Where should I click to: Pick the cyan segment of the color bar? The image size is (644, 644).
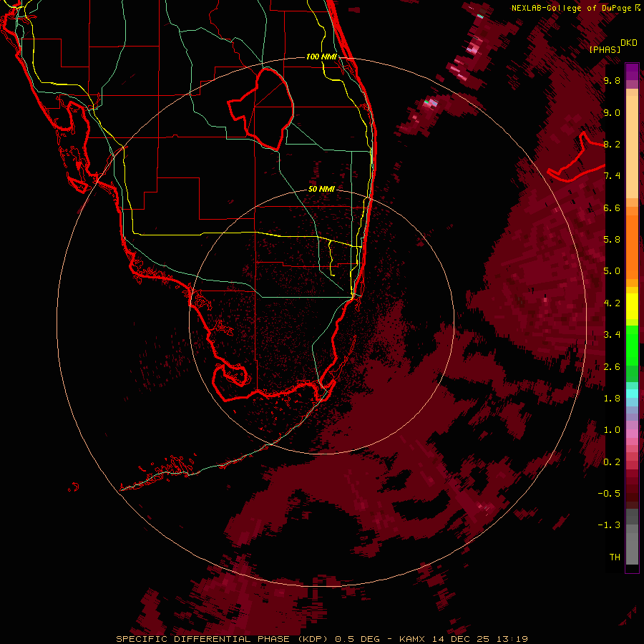click(632, 394)
